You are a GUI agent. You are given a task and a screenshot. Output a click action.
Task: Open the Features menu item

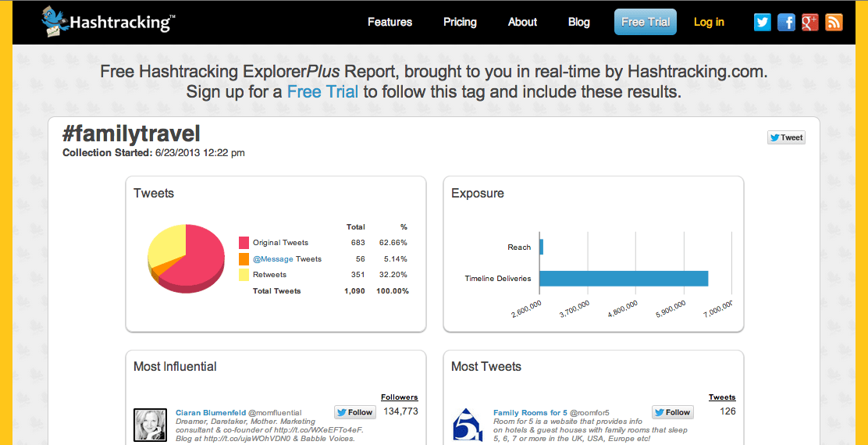(390, 22)
